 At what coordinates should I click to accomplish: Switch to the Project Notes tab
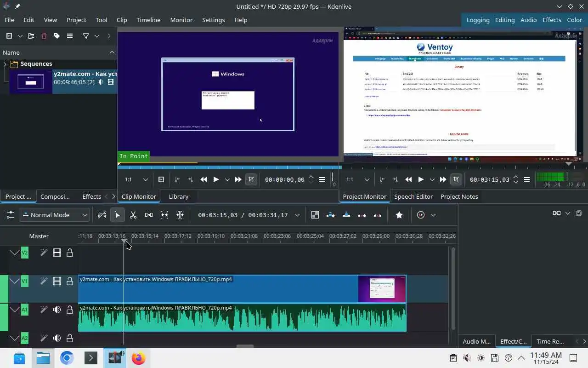click(x=459, y=196)
